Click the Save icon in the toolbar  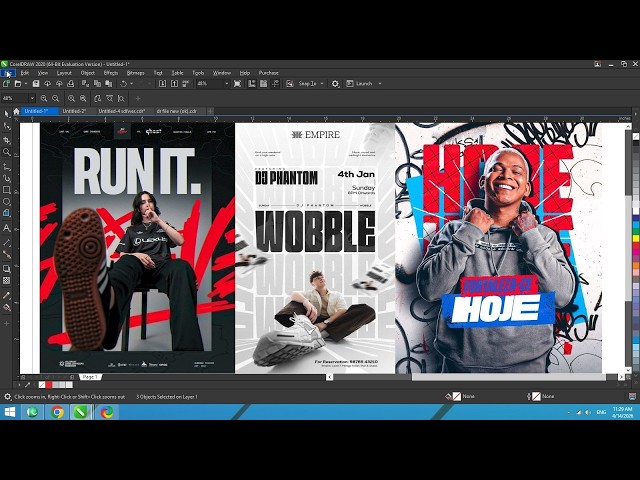pyautogui.click(x=36, y=84)
